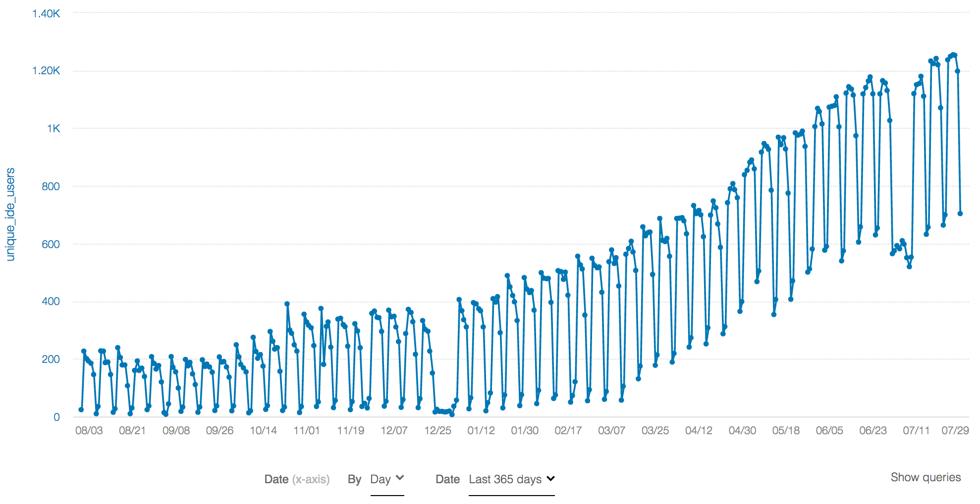The width and height of the screenshot is (980, 504).
Task: Click the 06/05 date tick label
Action: click(829, 431)
